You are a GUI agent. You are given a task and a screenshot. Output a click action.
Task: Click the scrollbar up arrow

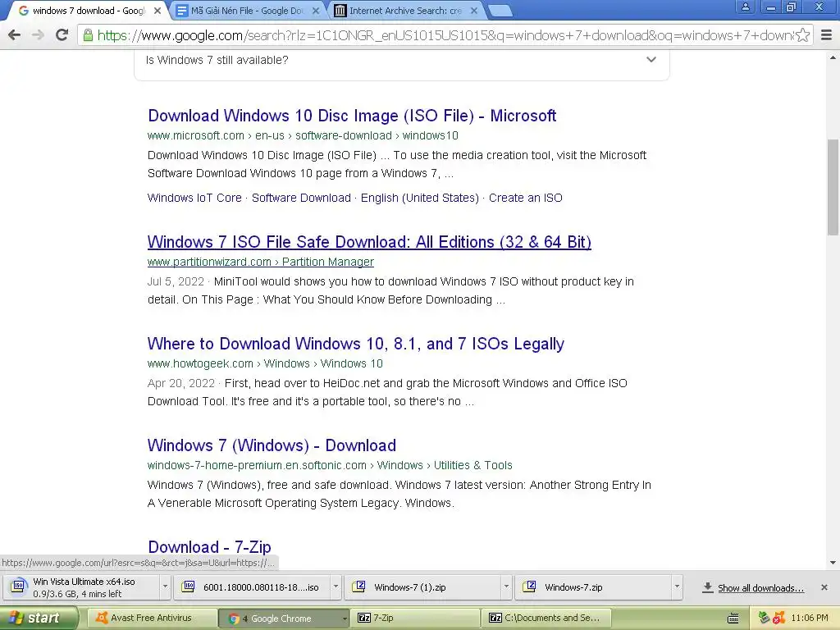[833, 57]
